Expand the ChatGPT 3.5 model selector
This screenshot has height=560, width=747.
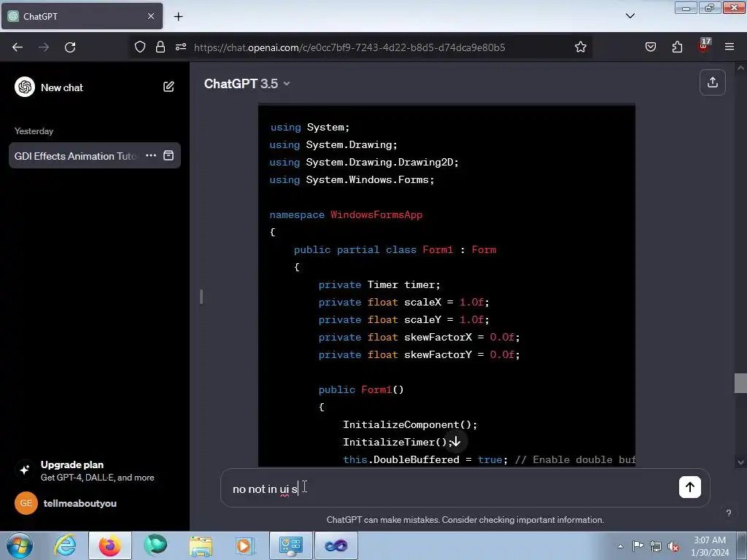coord(247,84)
